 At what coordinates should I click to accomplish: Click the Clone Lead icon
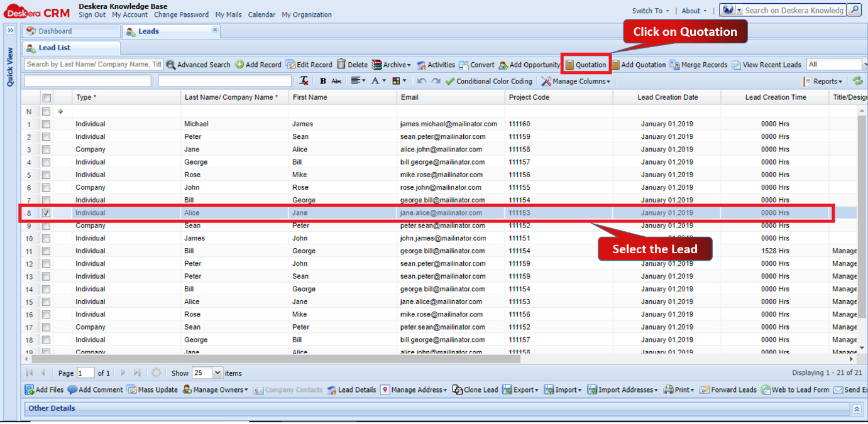[x=457, y=390]
